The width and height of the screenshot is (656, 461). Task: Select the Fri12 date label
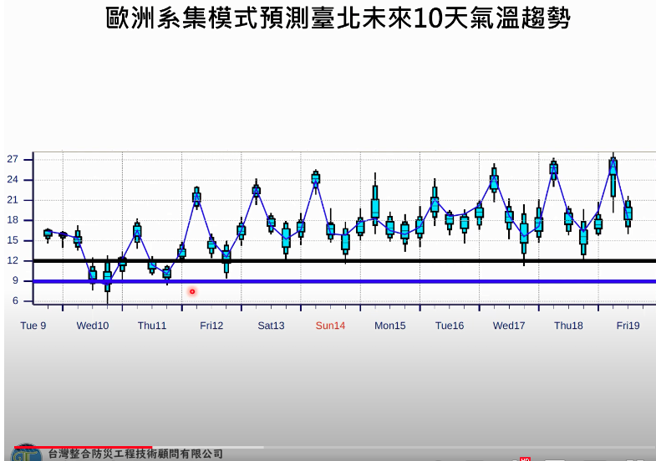point(211,325)
